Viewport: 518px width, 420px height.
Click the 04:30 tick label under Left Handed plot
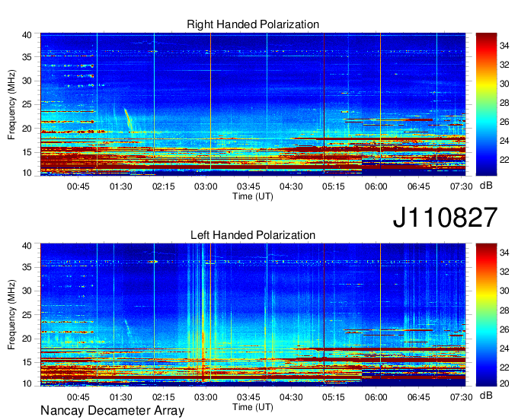tap(291, 397)
